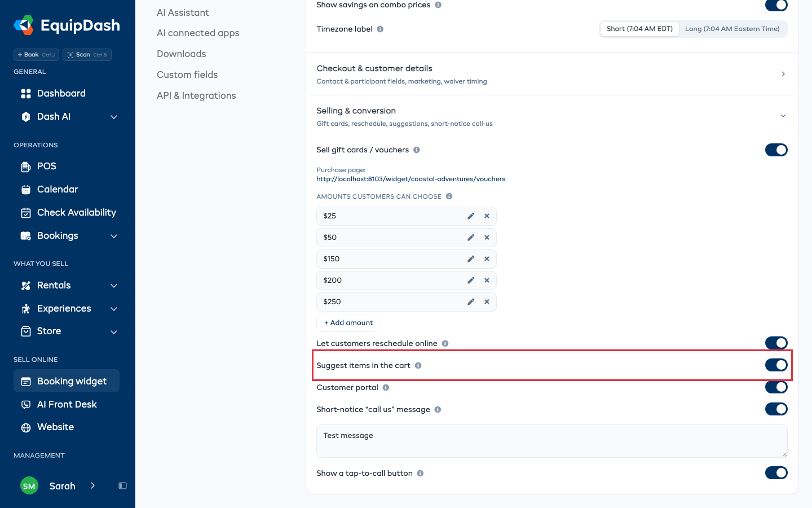Expand the Dash AI sidebar menu
The image size is (812, 508).
pos(114,117)
